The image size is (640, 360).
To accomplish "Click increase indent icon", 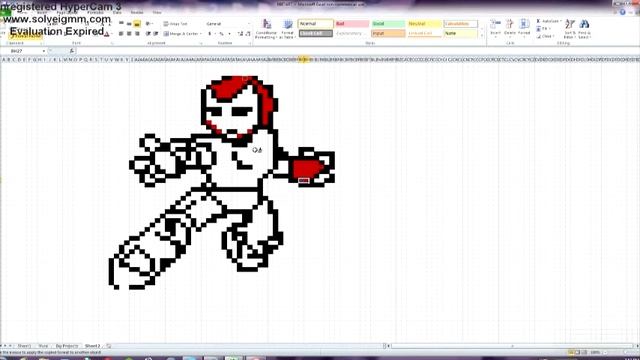I will (156, 34).
